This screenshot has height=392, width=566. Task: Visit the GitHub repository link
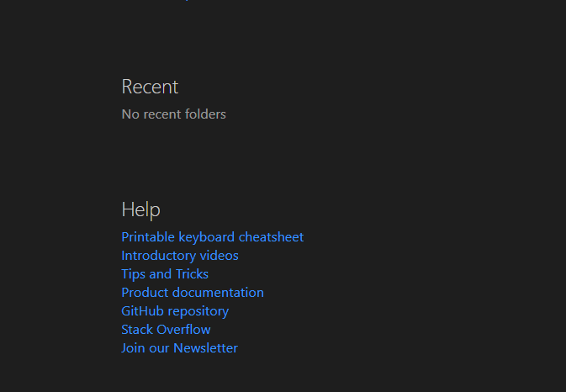(x=175, y=311)
